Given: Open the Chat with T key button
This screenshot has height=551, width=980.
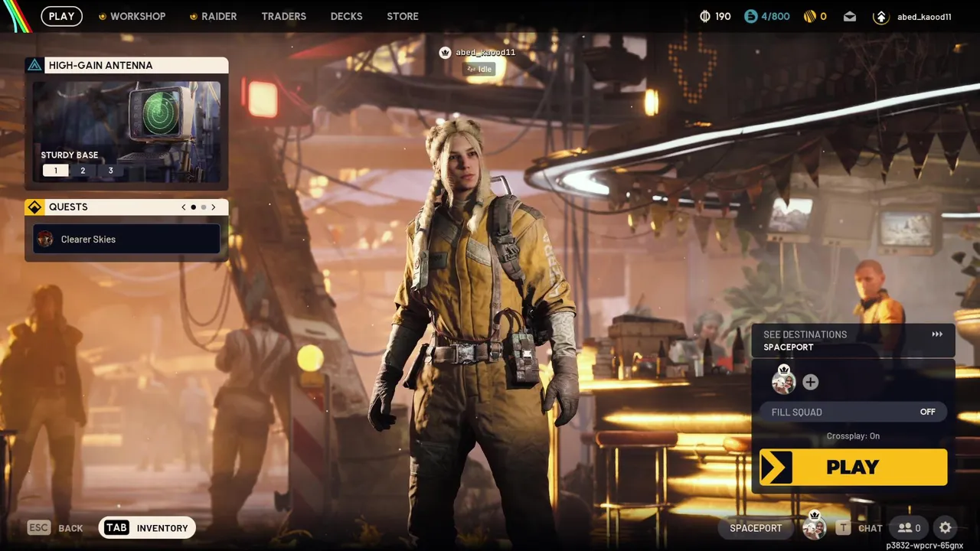Looking at the screenshot, I should [x=859, y=528].
